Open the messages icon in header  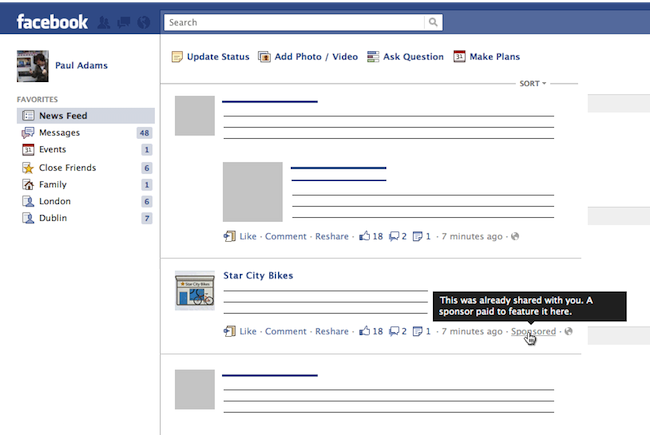coord(124,22)
